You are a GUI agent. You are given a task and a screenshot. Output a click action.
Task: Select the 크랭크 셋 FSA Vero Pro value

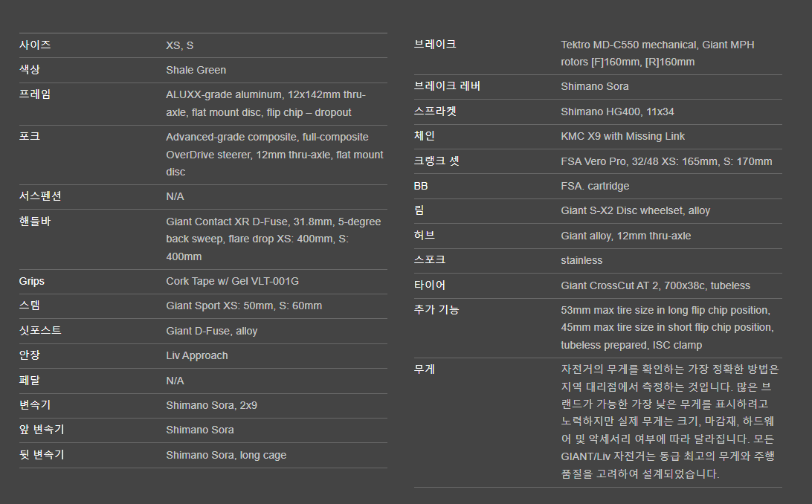click(666, 161)
